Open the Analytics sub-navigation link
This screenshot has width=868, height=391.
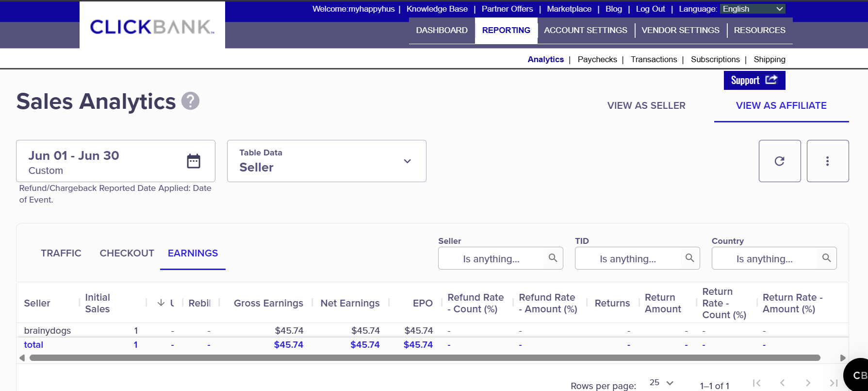(545, 59)
